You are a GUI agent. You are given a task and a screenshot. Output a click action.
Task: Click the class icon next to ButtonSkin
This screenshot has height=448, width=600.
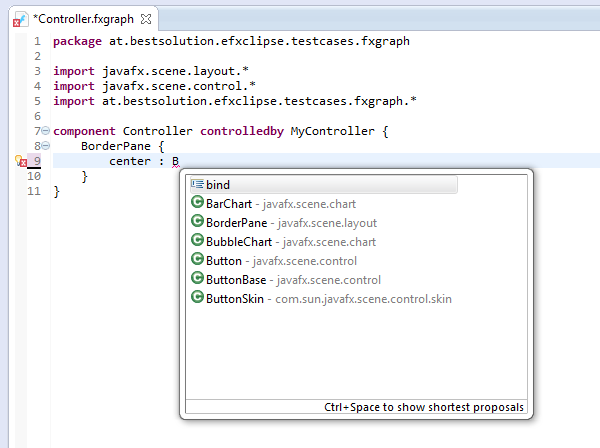click(x=197, y=299)
